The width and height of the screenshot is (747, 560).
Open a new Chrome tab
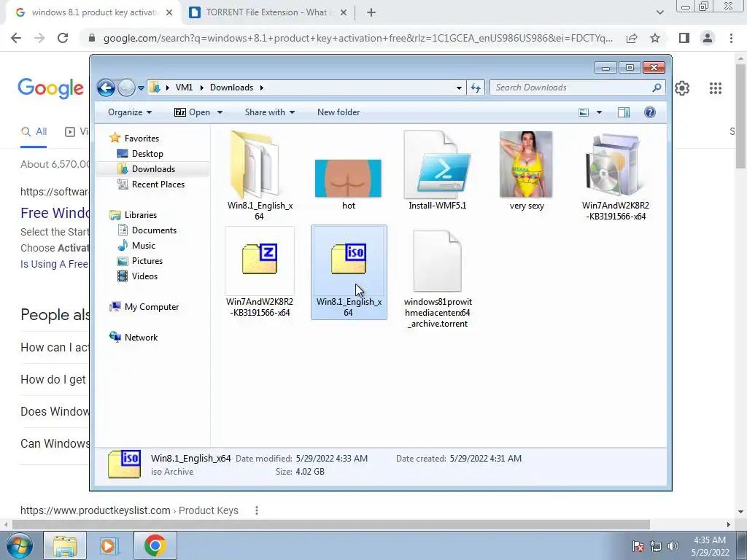(371, 13)
